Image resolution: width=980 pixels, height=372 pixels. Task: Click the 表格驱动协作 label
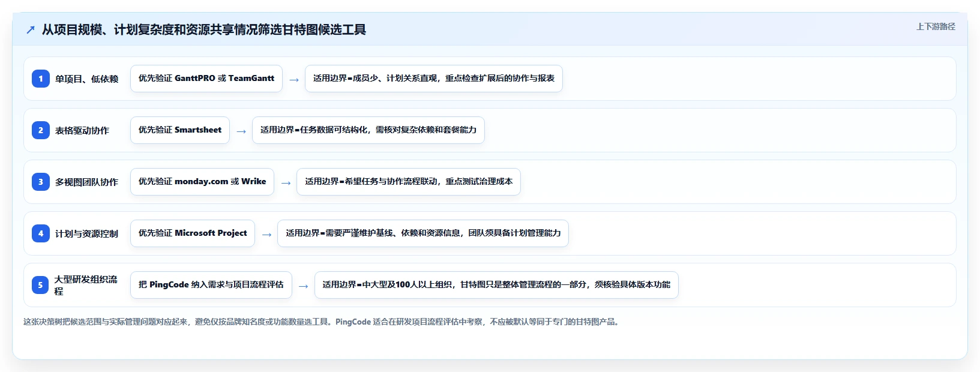(x=82, y=130)
